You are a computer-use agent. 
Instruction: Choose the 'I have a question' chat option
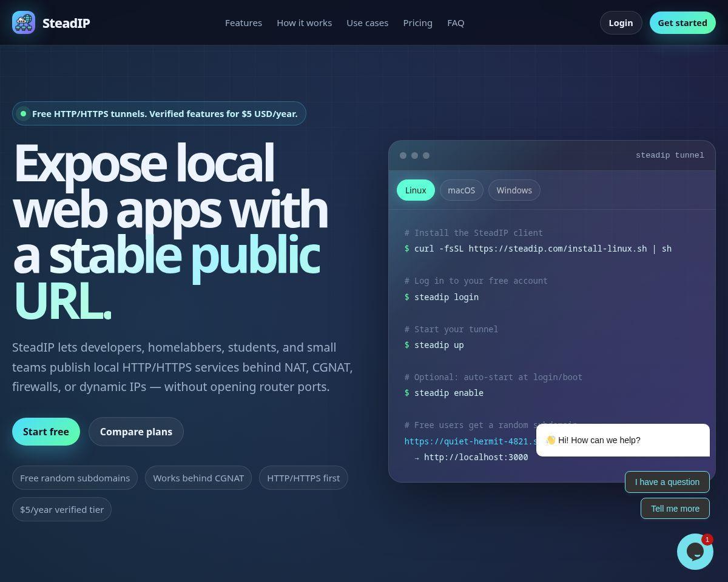tap(667, 482)
